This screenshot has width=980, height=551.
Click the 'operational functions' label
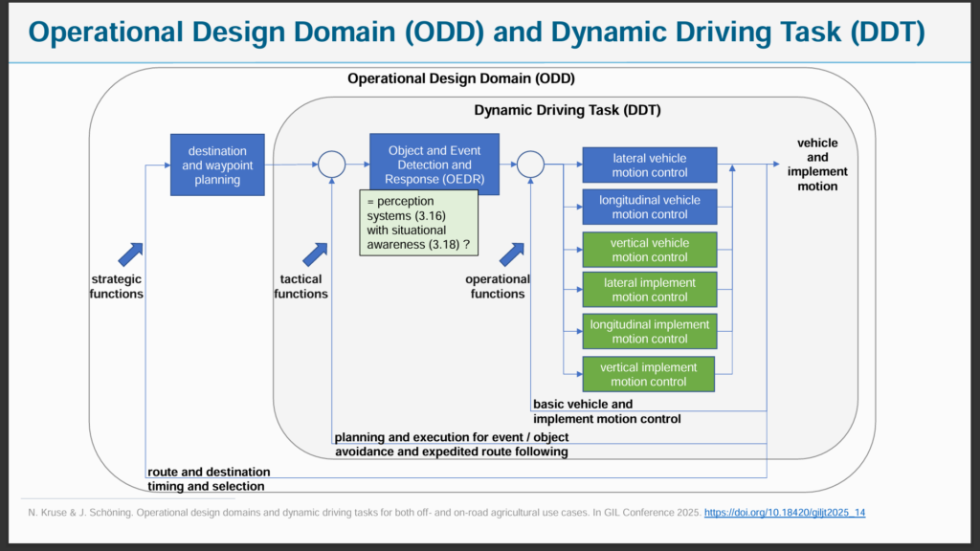pyautogui.click(x=498, y=286)
